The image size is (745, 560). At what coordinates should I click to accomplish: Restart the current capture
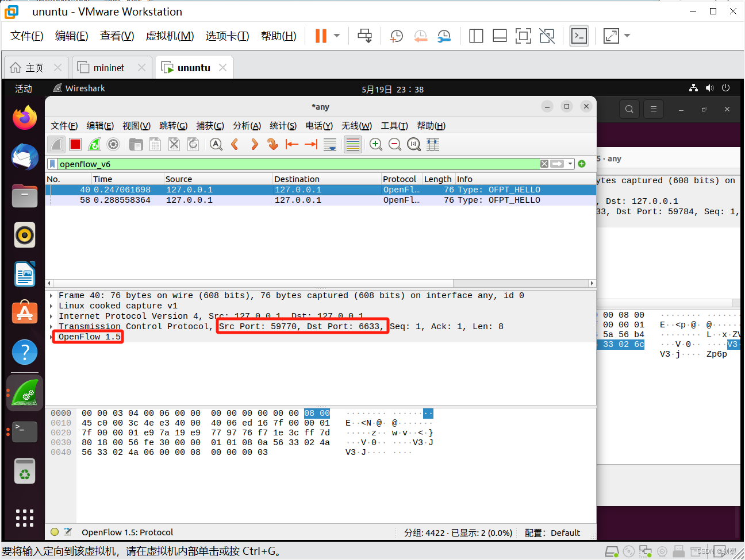[x=94, y=144]
